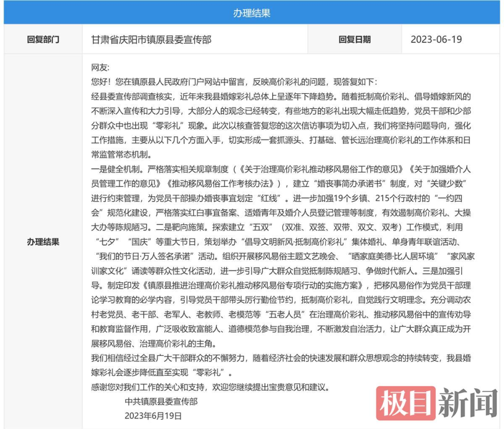Select the signed date 2023年6月19日
This screenshot has height=429, width=504.
click(153, 416)
